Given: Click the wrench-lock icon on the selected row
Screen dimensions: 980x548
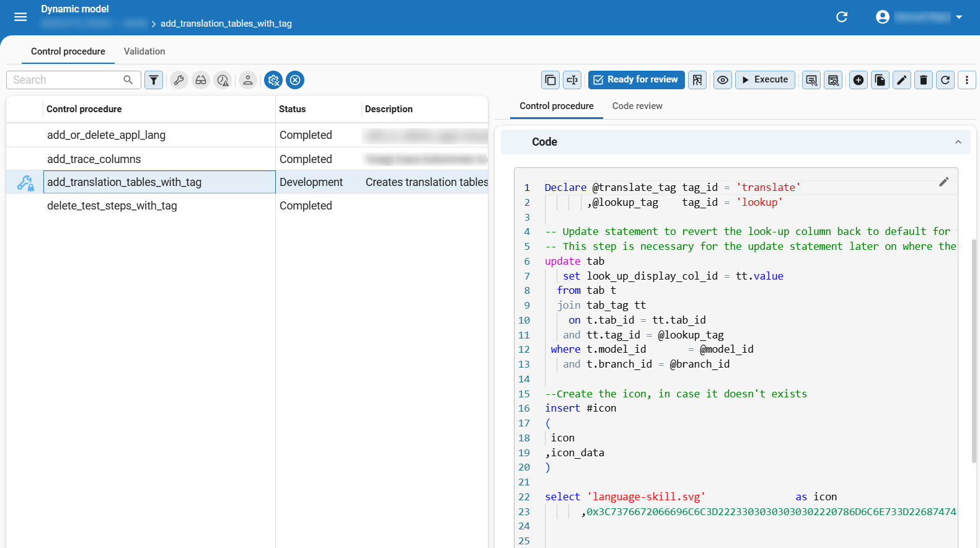Looking at the screenshot, I should (x=25, y=183).
